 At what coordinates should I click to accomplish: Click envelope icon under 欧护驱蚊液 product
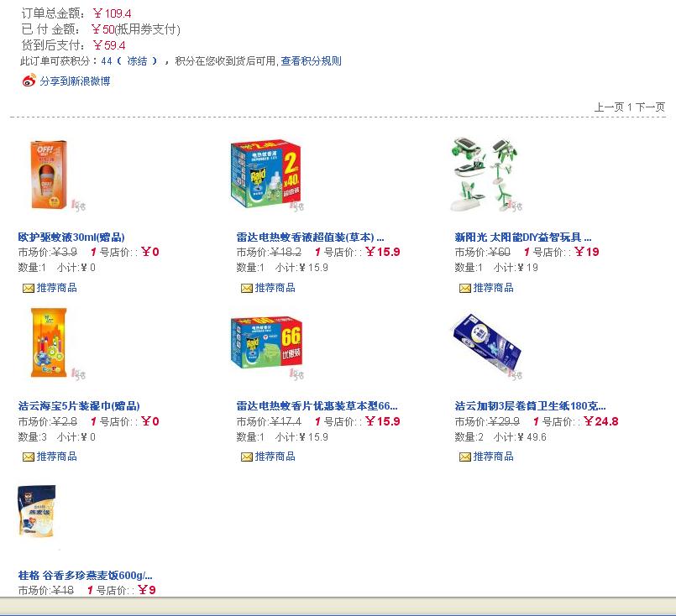pos(29,288)
